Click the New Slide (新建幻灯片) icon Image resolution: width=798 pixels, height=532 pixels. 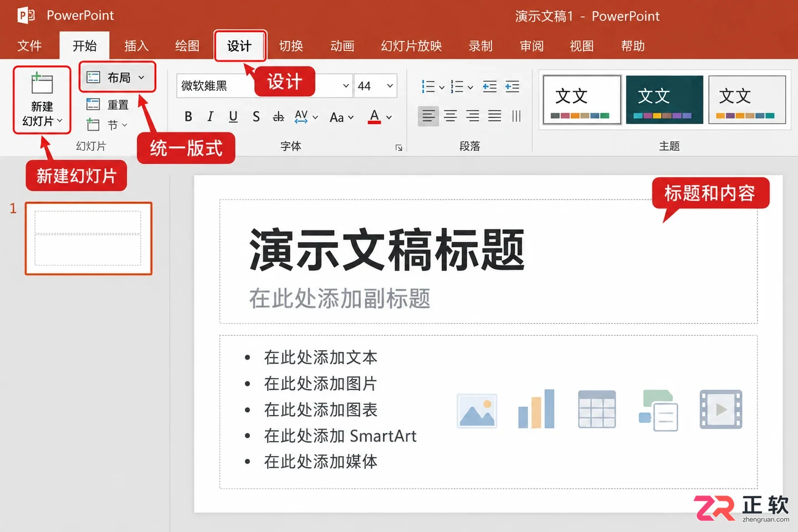[42, 84]
